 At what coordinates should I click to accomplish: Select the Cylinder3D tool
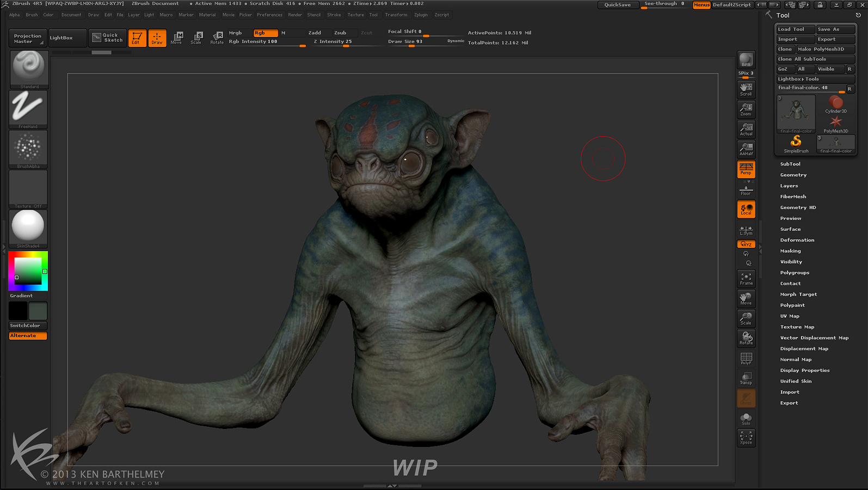tap(836, 104)
